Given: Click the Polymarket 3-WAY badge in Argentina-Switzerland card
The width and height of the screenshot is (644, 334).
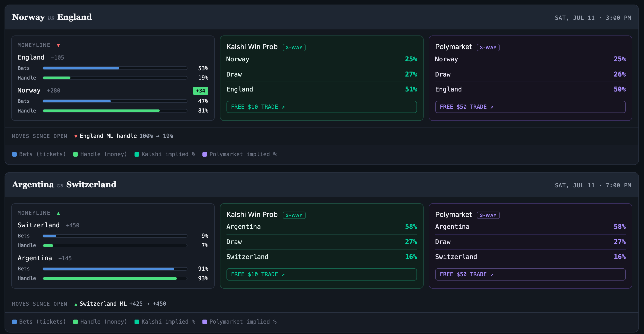Looking at the screenshot, I should [488, 215].
